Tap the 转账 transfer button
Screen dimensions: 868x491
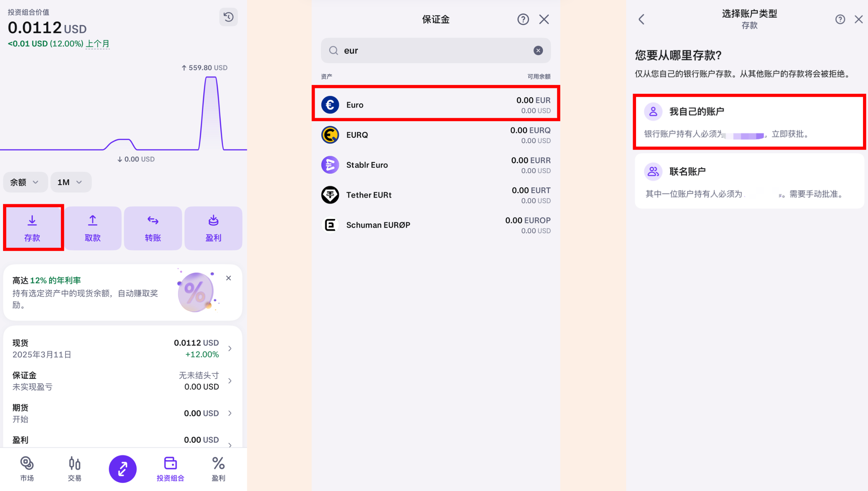[153, 228]
